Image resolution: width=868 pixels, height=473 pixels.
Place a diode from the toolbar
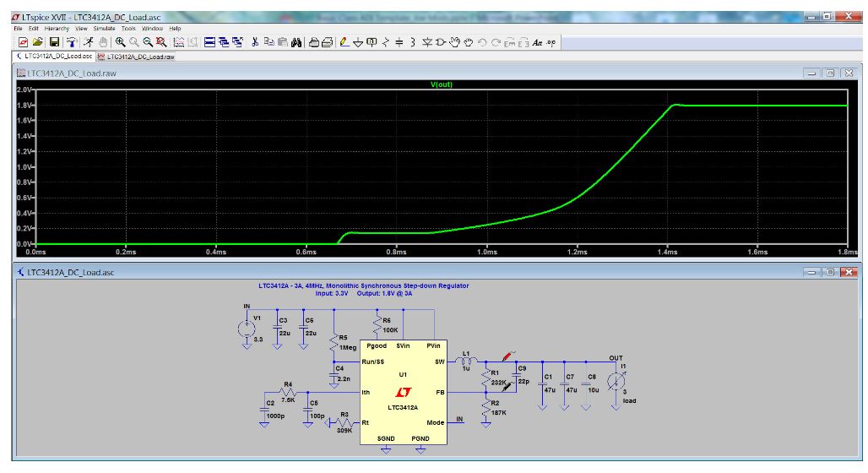point(426,42)
